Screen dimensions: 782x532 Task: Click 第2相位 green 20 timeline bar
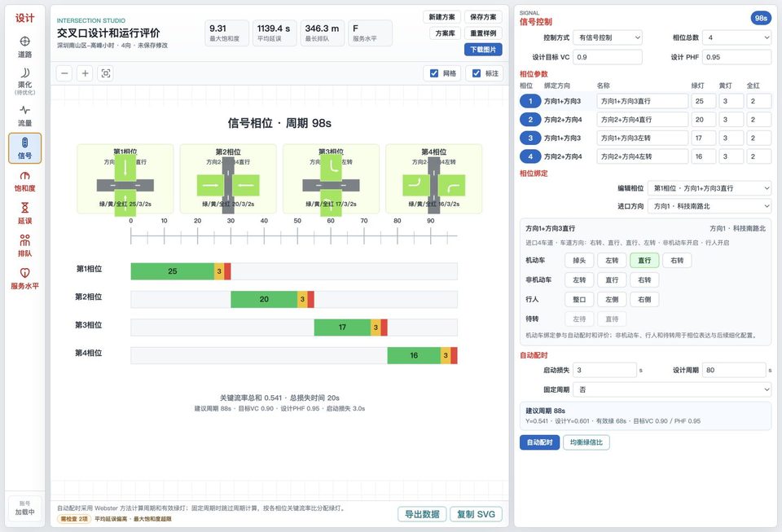tap(264, 299)
